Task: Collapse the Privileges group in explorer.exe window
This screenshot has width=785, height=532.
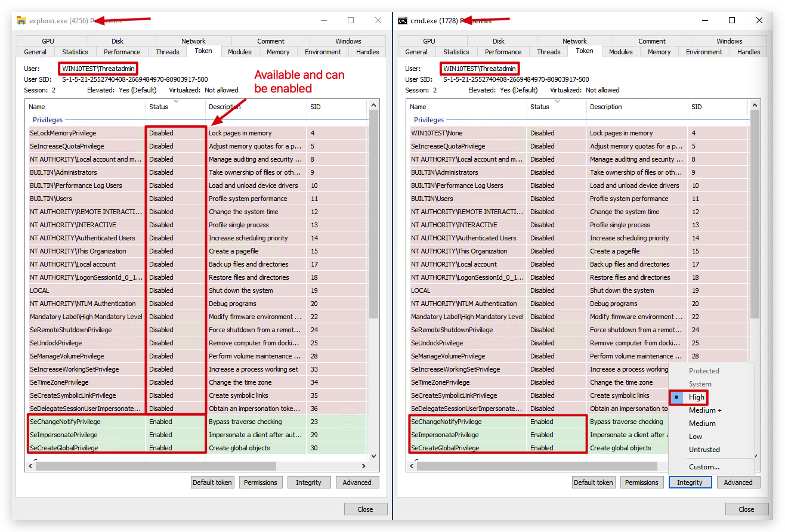Action: click(48, 120)
